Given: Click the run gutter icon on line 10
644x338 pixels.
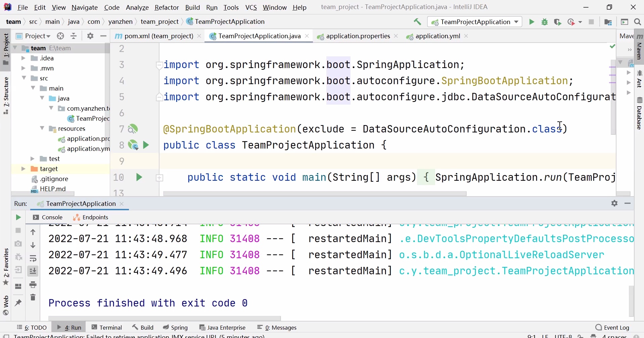Looking at the screenshot, I should (139, 177).
